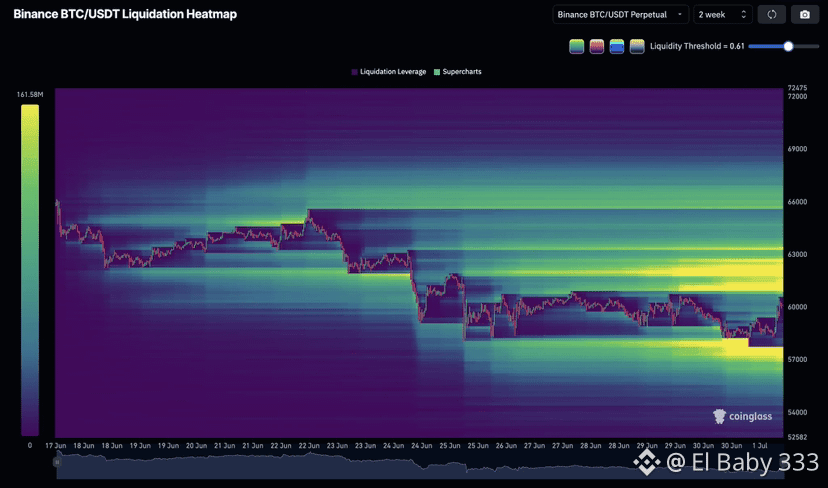Select the yellow-gray color theme swatch
This screenshot has width=828, height=488.
coord(637,46)
